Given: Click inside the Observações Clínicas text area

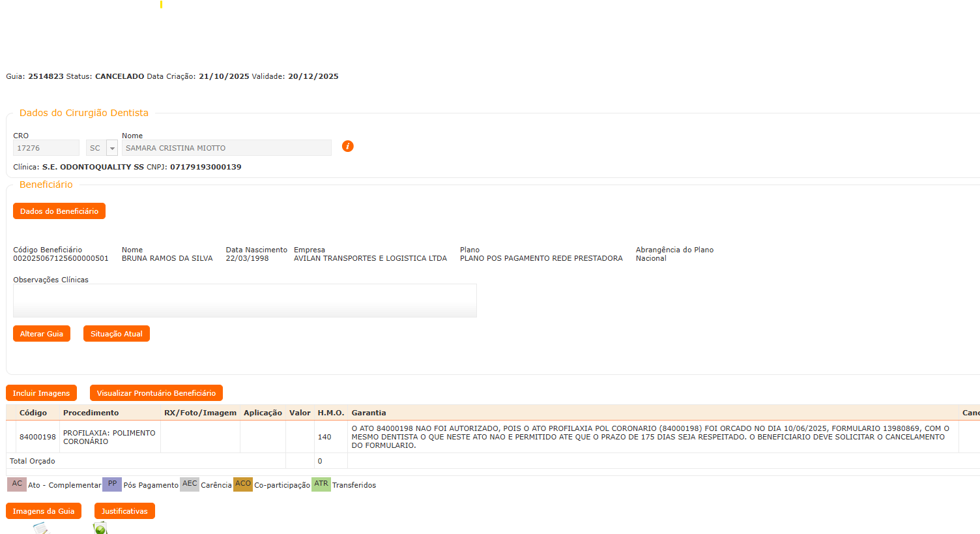Looking at the screenshot, I should [x=244, y=301].
